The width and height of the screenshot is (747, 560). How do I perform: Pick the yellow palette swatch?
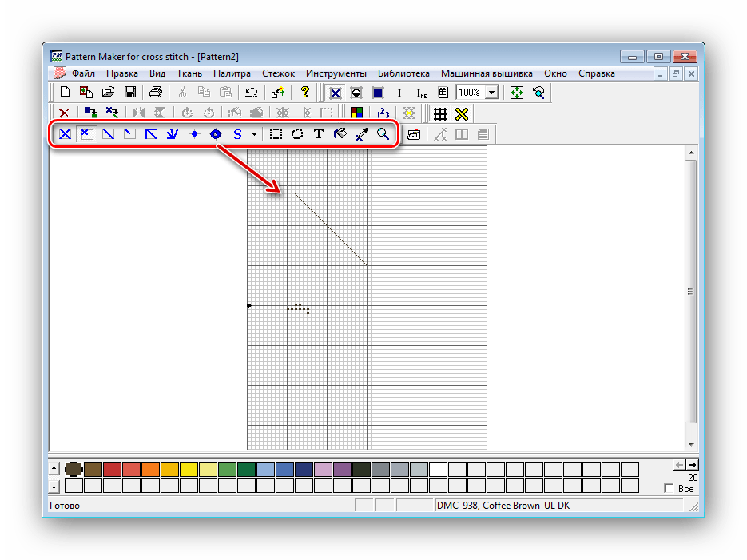pos(189,469)
